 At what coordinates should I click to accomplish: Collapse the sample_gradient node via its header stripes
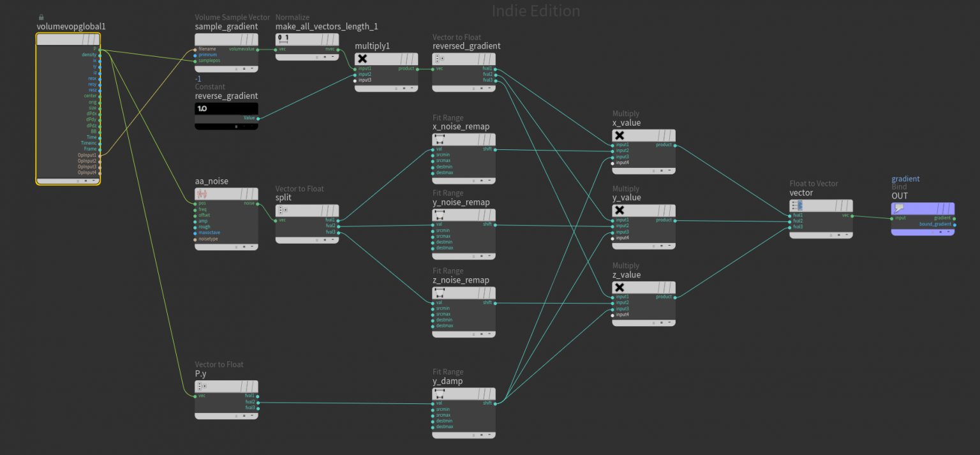(248, 40)
